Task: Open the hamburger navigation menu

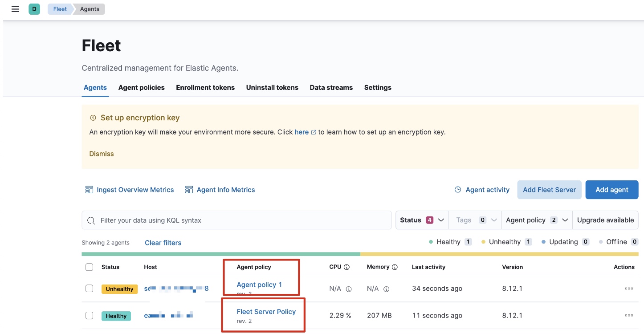Action: (15, 9)
